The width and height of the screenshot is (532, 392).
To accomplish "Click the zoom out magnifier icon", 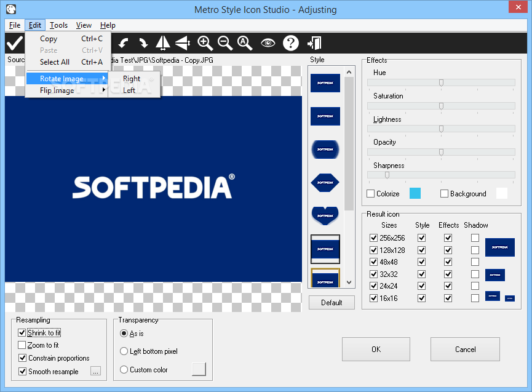I will tap(225, 43).
